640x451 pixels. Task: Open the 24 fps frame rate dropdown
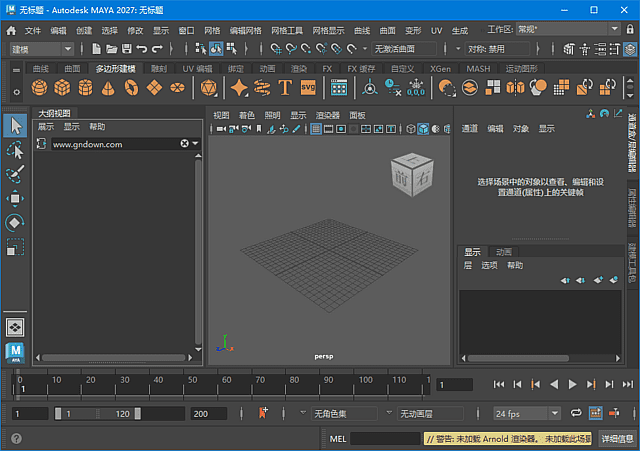(x=527, y=413)
